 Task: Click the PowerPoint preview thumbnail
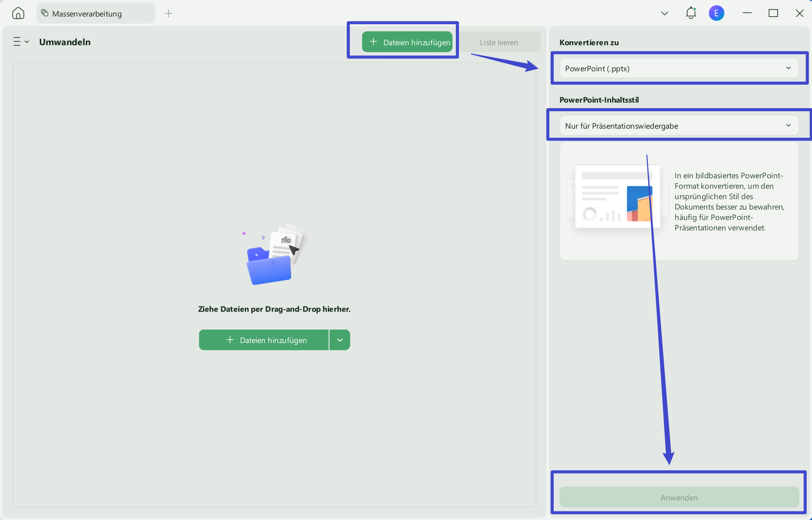pos(618,197)
